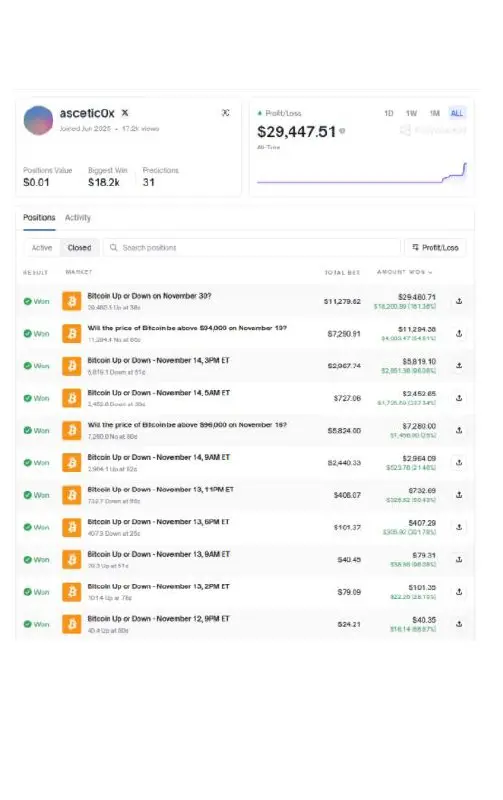Click Bitcoin icon on the November 30 market row

pos(72,301)
